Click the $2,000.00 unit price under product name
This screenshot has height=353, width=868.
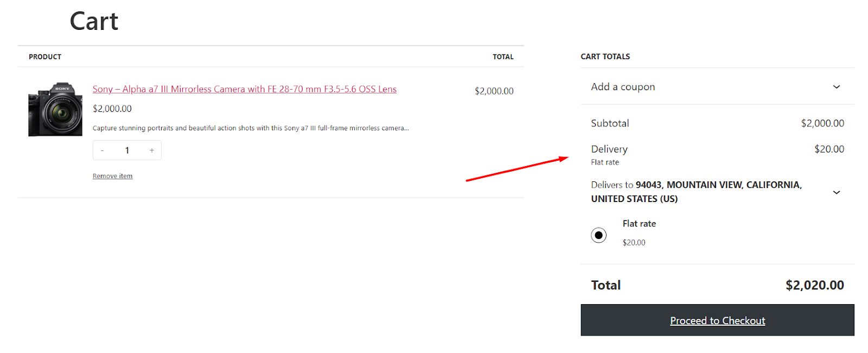pos(112,109)
